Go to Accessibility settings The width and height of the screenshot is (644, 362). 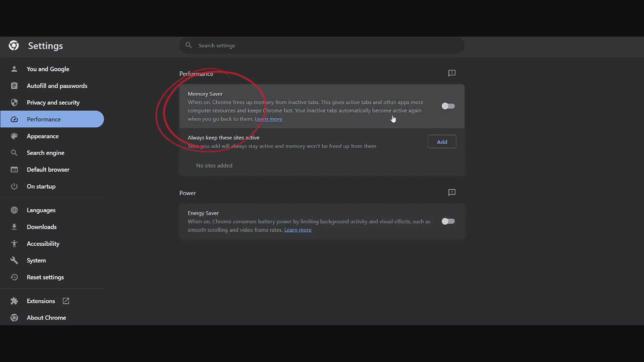52,244
